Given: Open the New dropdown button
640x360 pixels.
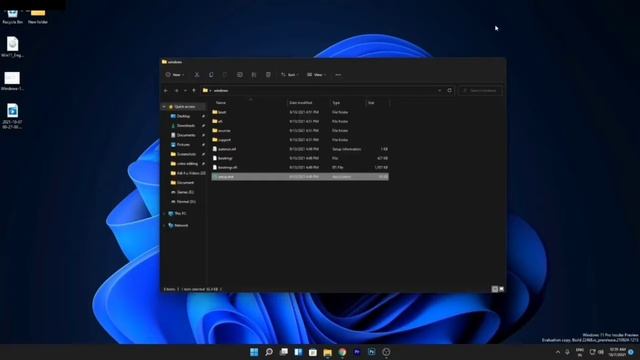Looking at the screenshot, I should coord(175,75).
